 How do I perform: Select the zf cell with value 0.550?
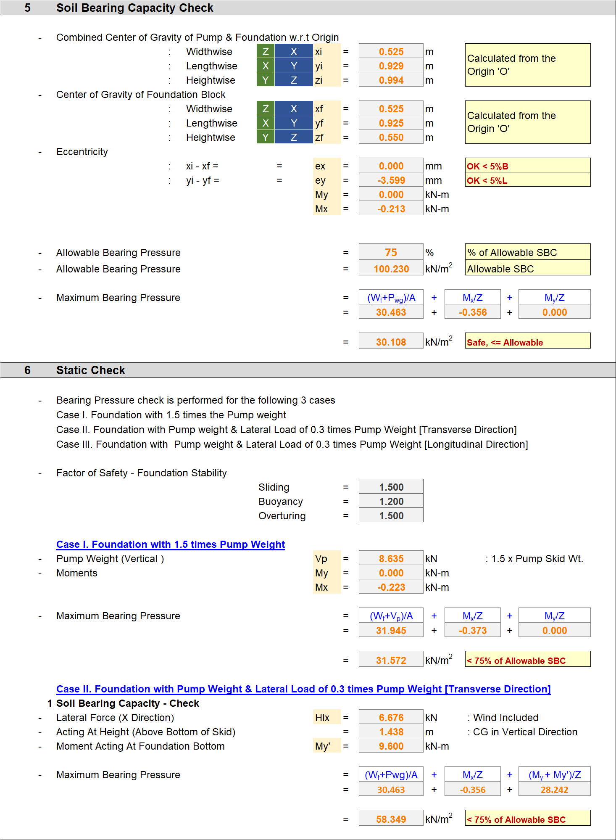tap(391, 137)
